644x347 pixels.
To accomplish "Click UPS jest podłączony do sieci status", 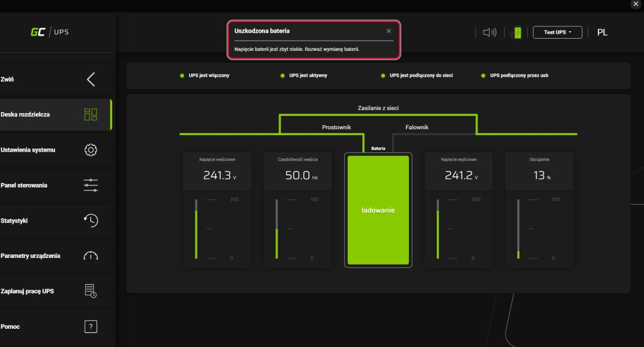I will pos(416,76).
